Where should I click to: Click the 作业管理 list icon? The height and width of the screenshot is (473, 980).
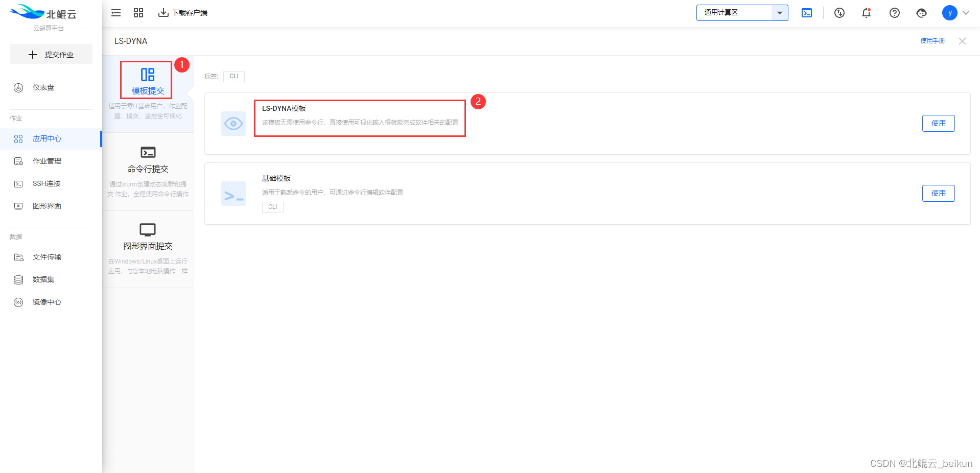[18, 161]
